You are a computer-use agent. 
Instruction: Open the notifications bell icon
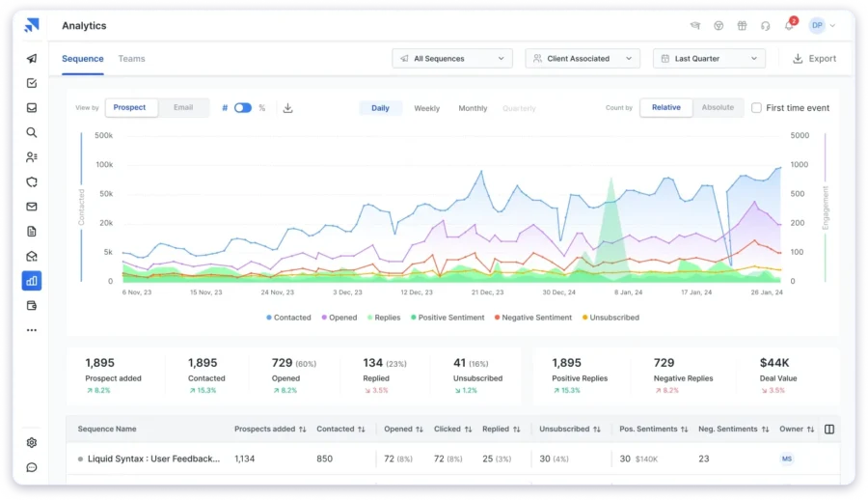pyautogui.click(x=789, y=26)
